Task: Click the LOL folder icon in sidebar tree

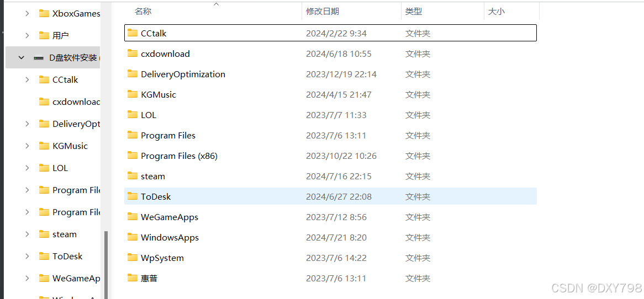Action: click(x=44, y=168)
